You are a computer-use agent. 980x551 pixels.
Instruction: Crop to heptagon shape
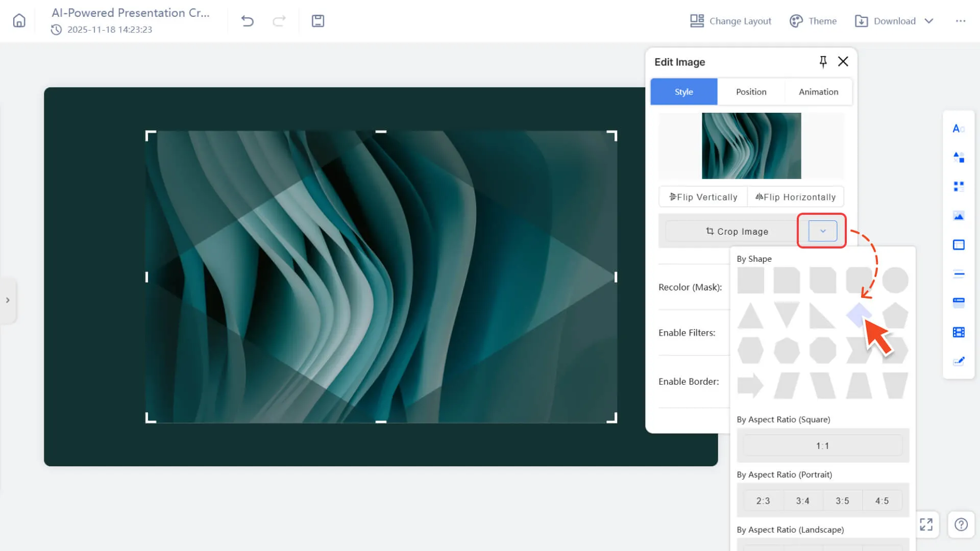click(787, 350)
